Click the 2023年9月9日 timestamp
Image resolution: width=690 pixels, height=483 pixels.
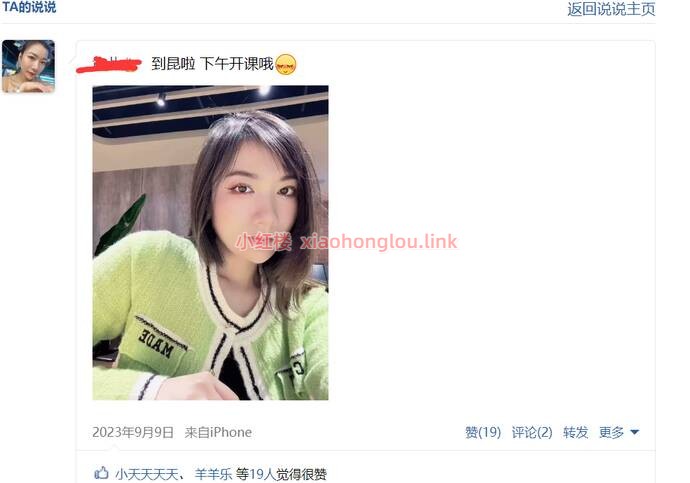(133, 432)
